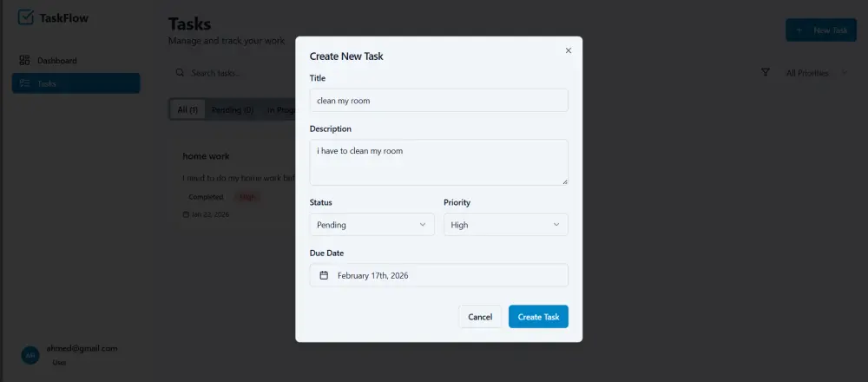Expand the All Priorities filter dropdown
The width and height of the screenshot is (868, 382).
816,73
